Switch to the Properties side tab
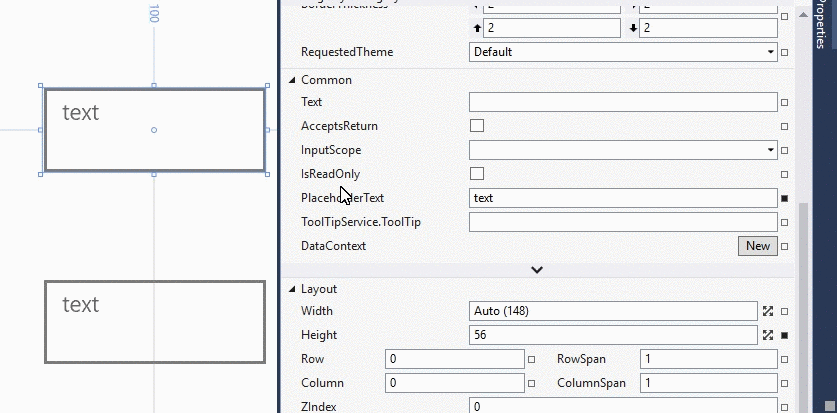The image size is (837, 413). click(x=820, y=25)
